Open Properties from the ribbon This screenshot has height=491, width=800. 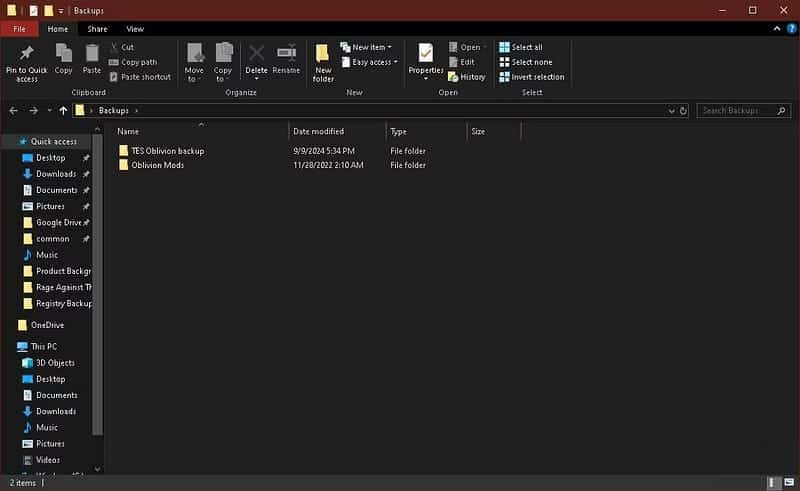tap(426, 54)
